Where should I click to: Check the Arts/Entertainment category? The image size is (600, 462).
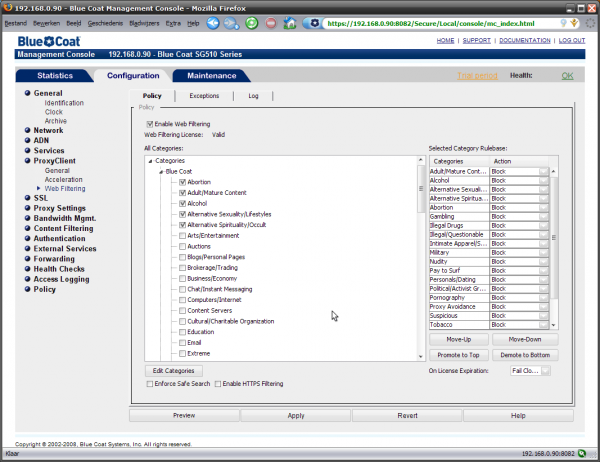183,236
